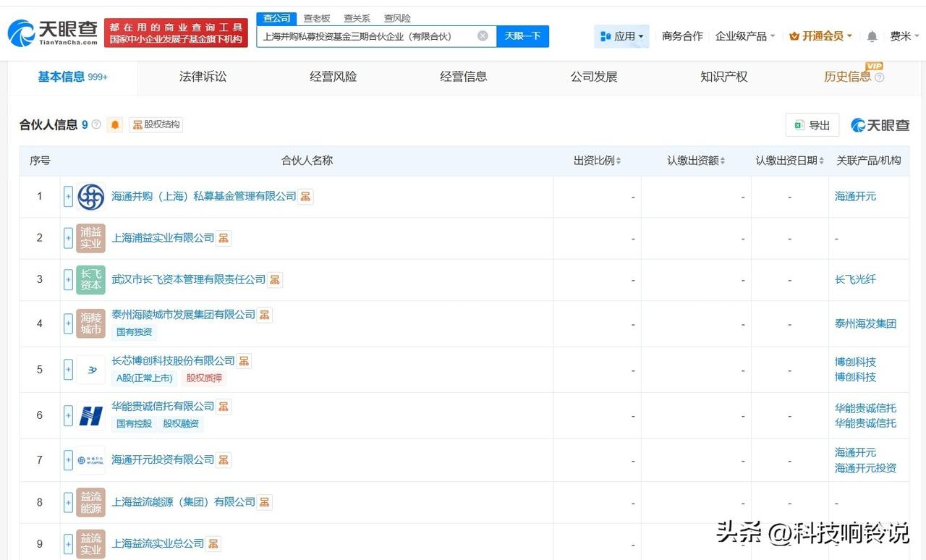Switch to the 历史信息 tab
The image size is (926, 560).
[848, 77]
